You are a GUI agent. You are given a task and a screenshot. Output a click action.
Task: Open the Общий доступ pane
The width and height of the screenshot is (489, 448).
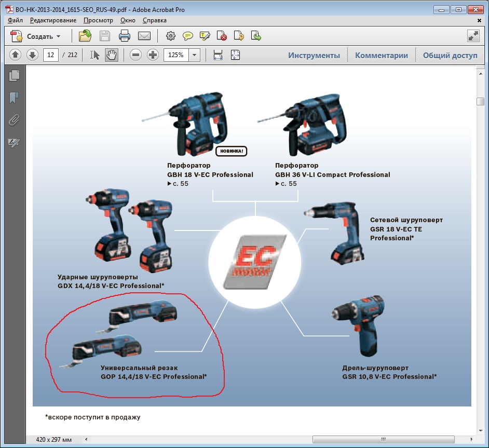point(450,56)
